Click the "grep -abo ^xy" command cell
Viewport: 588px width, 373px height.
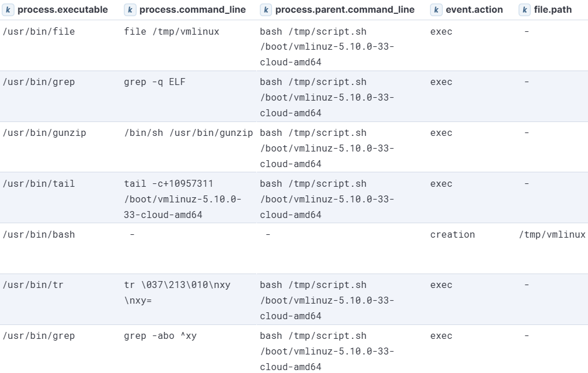tap(160, 336)
